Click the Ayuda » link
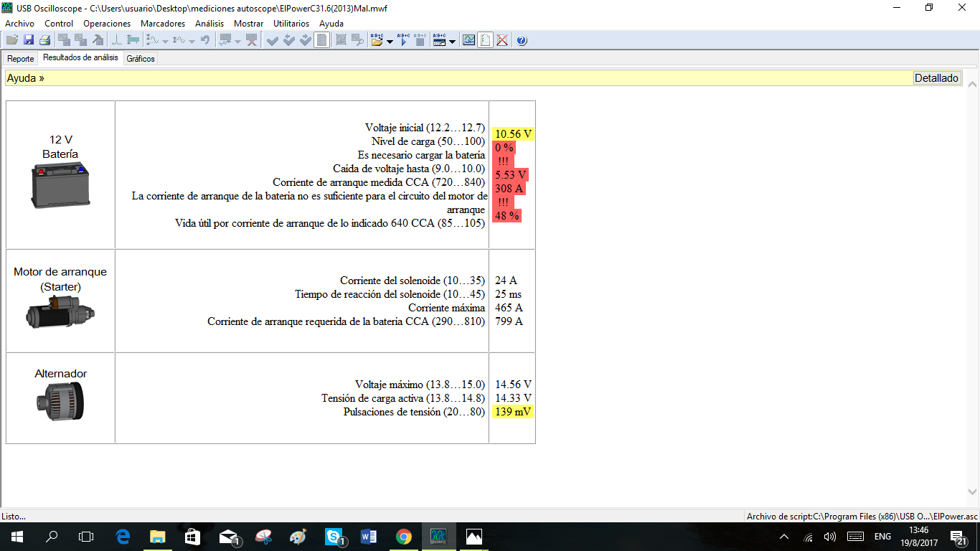 [x=26, y=78]
